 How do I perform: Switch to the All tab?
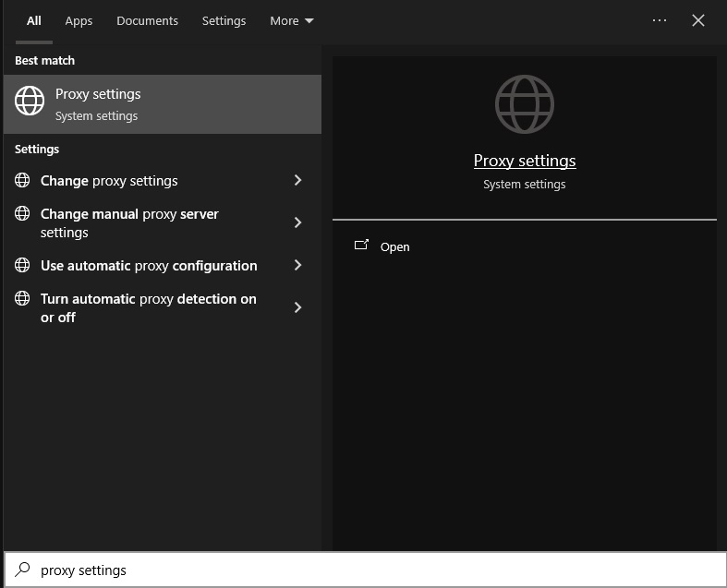click(34, 21)
